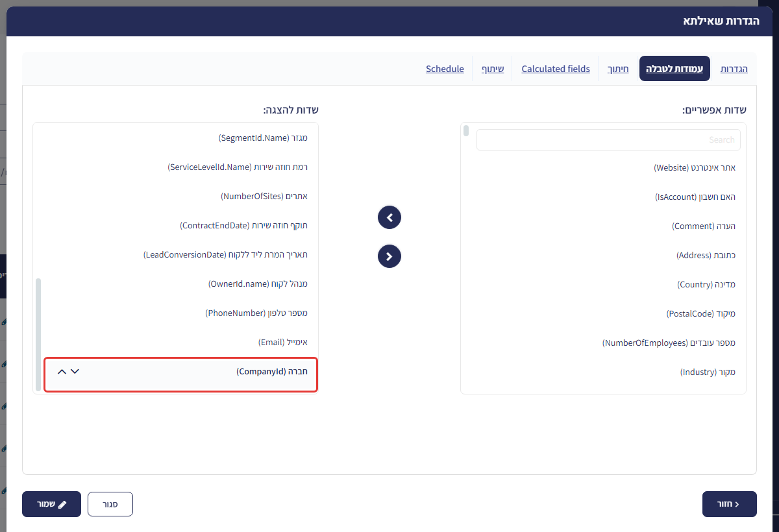The height and width of the screenshot is (532, 779).
Task: Open the הגדרות tab
Action: coord(734,69)
